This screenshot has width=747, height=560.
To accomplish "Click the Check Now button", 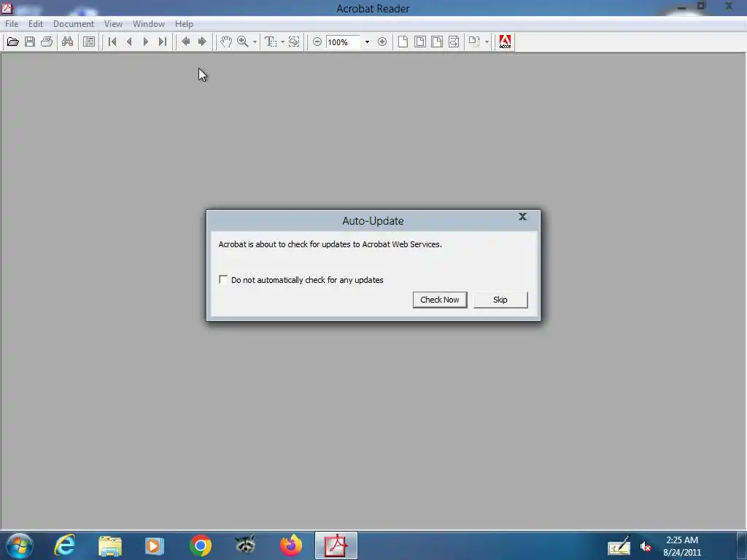I will pyautogui.click(x=440, y=300).
